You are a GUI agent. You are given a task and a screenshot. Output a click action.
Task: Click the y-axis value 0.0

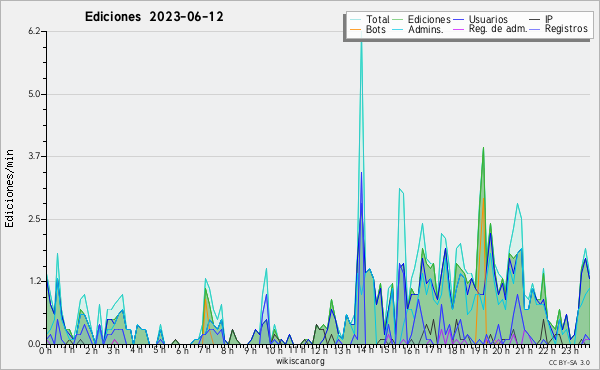tap(34, 344)
